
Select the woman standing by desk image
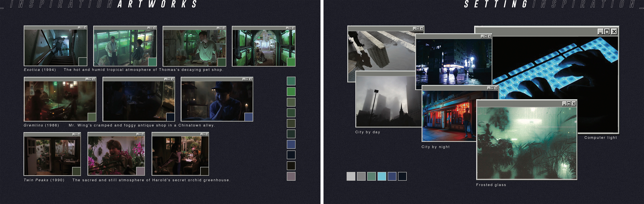180,156
